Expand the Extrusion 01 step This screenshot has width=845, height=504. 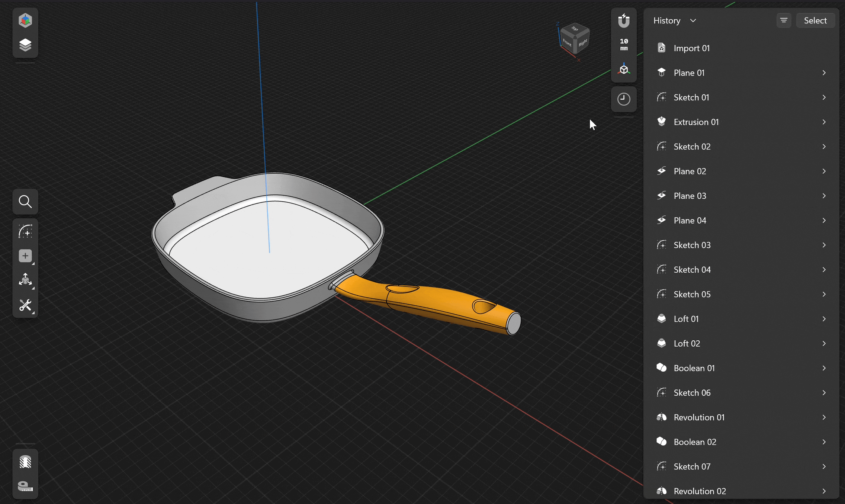(824, 122)
